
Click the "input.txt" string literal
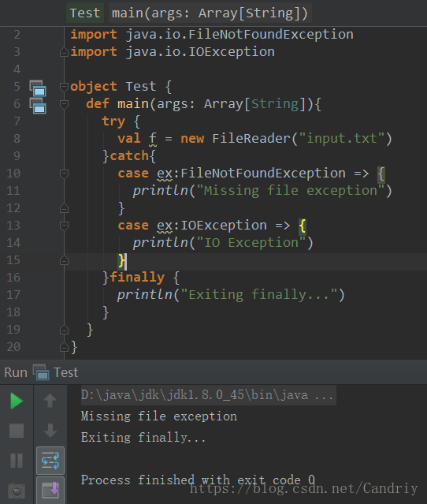342,139
